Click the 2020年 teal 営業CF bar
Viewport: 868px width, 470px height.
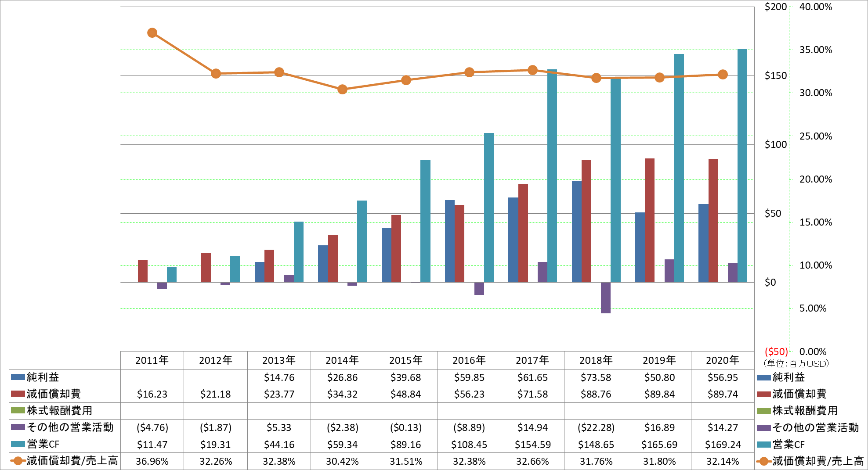[742, 166]
